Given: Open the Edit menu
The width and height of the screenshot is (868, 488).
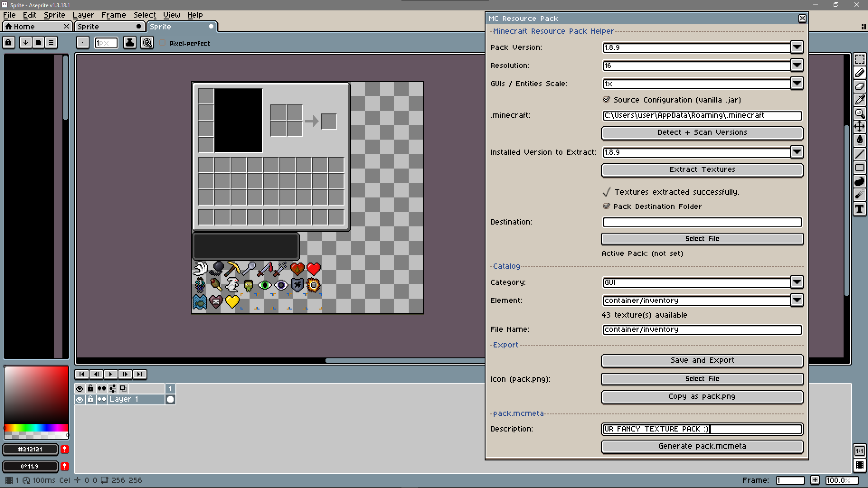Looking at the screenshot, I should [30, 15].
